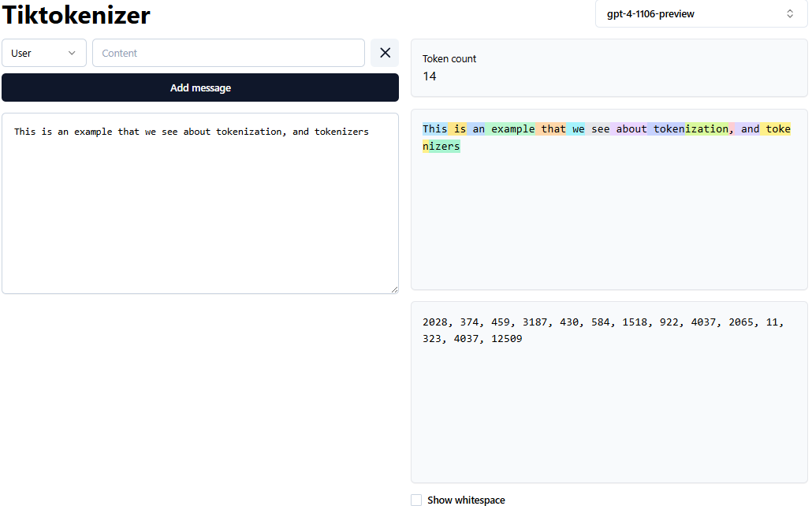Enable the Show whitespace checkbox

[416, 500]
